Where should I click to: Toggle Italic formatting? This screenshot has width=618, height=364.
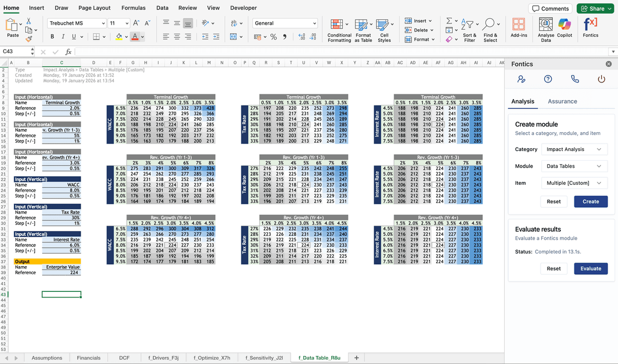[x=63, y=37]
